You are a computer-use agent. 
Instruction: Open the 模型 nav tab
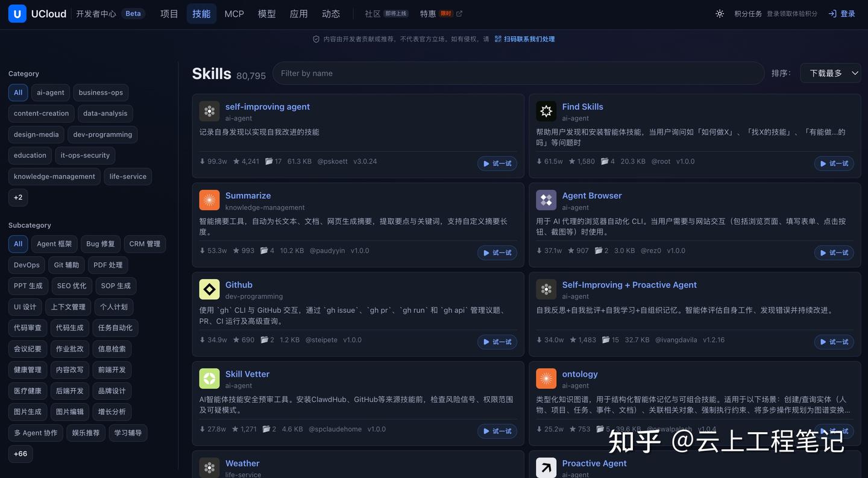click(x=266, y=14)
